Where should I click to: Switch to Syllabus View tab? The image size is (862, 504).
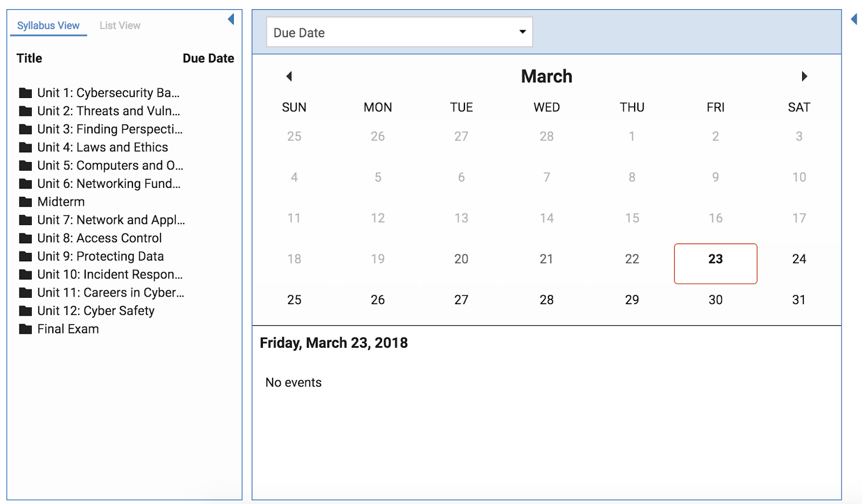click(x=48, y=26)
